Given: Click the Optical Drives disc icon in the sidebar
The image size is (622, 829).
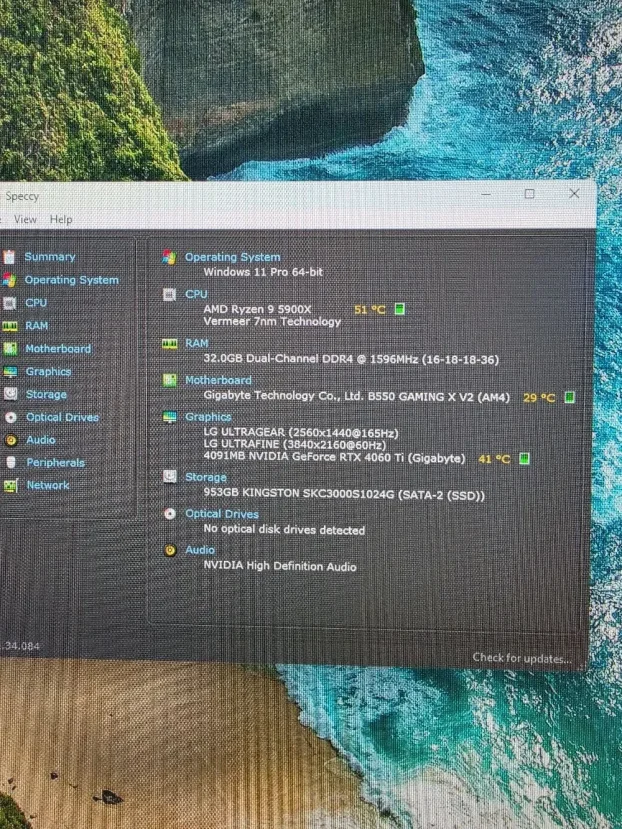Looking at the screenshot, I should point(11,417).
